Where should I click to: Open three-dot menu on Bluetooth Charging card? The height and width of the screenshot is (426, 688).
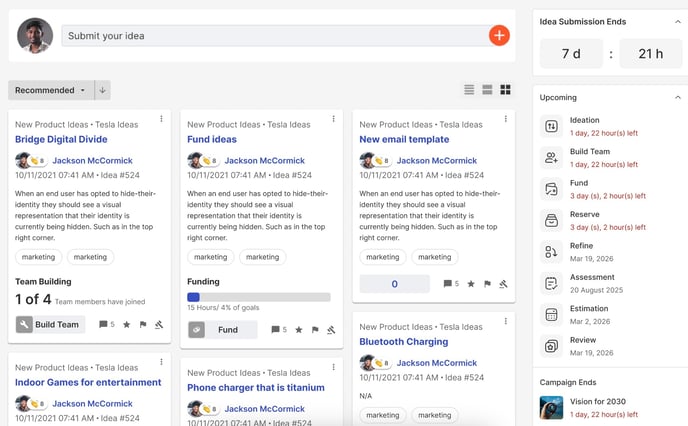[505, 321]
